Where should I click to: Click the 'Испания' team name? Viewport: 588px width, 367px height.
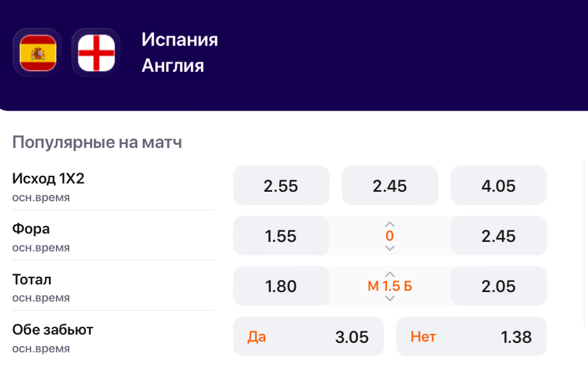point(180,40)
